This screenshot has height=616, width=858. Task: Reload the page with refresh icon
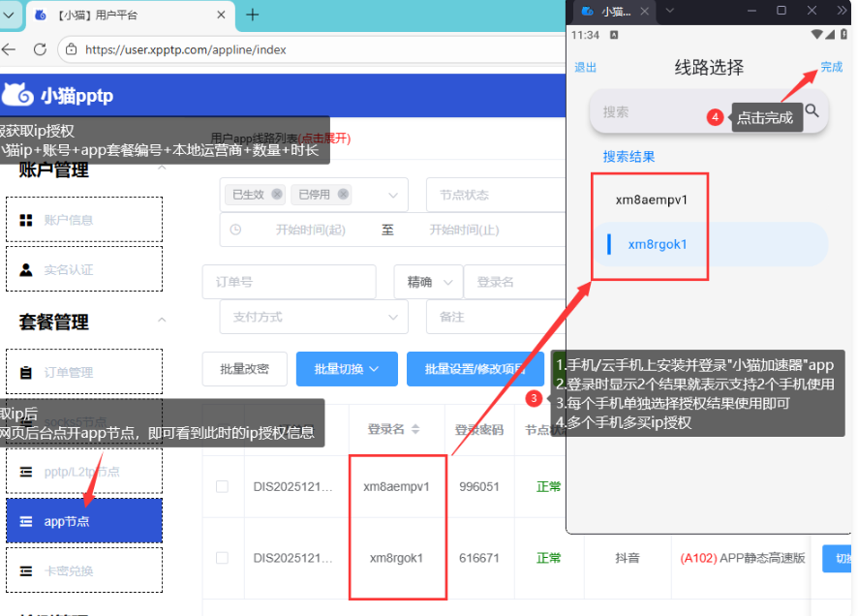coord(40,49)
